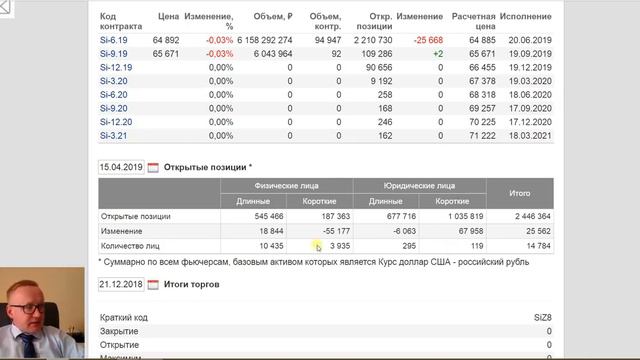640x360 pixels.
Task: Click the 'Количество лиц' row label
Action: click(130, 246)
